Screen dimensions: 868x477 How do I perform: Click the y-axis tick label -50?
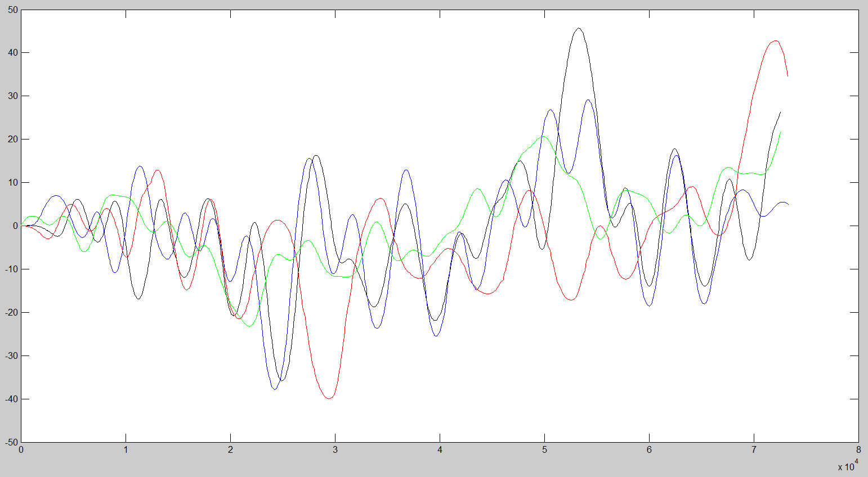12,443
